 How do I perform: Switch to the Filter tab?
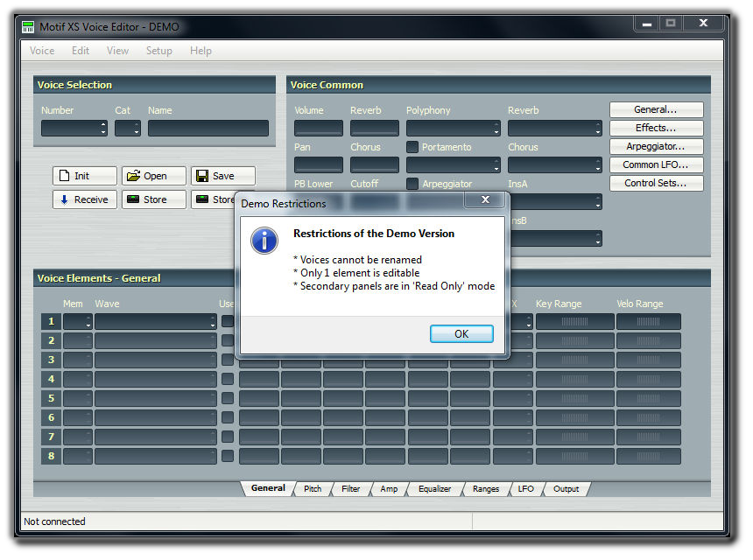tap(350, 488)
